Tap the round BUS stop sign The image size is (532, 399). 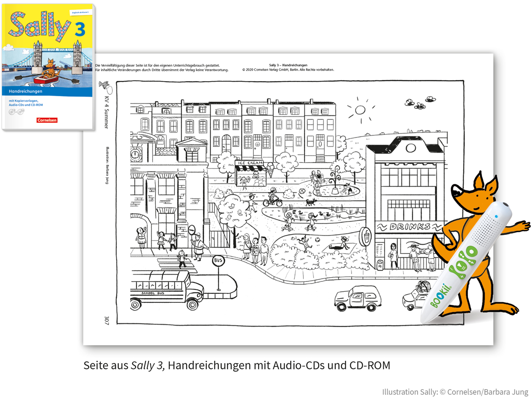tap(218, 260)
